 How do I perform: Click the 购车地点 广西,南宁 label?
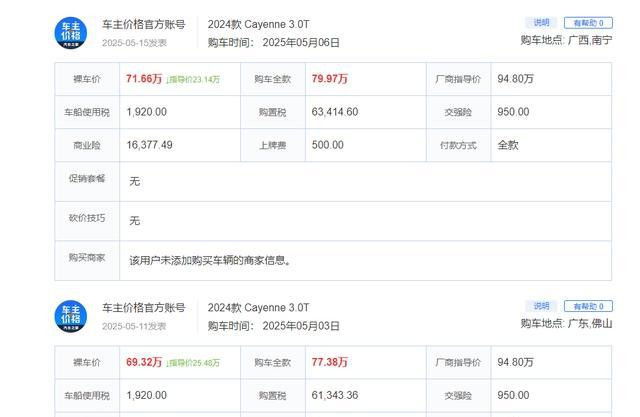tap(567, 40)
